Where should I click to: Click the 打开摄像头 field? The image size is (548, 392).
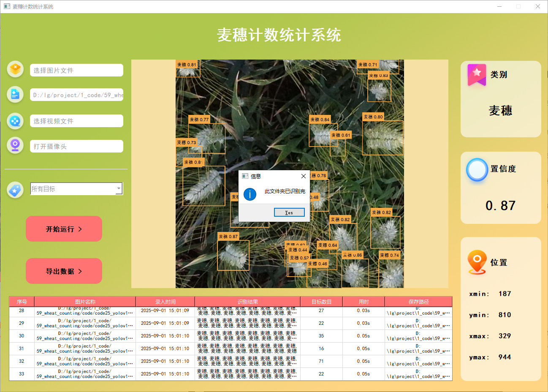click(x=76, y=146)
